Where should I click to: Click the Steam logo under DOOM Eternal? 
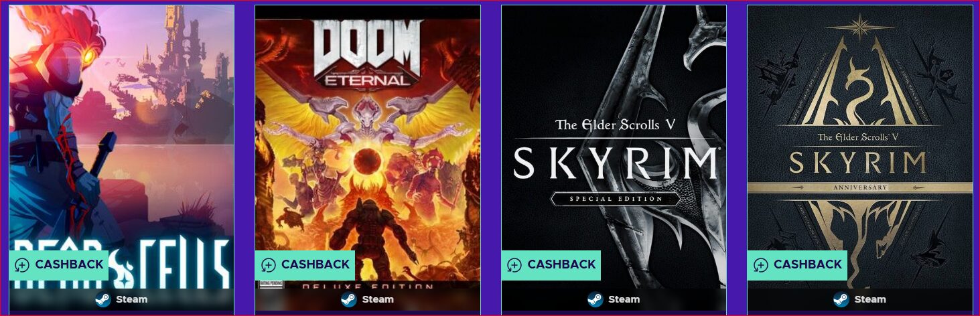[348, 299]
